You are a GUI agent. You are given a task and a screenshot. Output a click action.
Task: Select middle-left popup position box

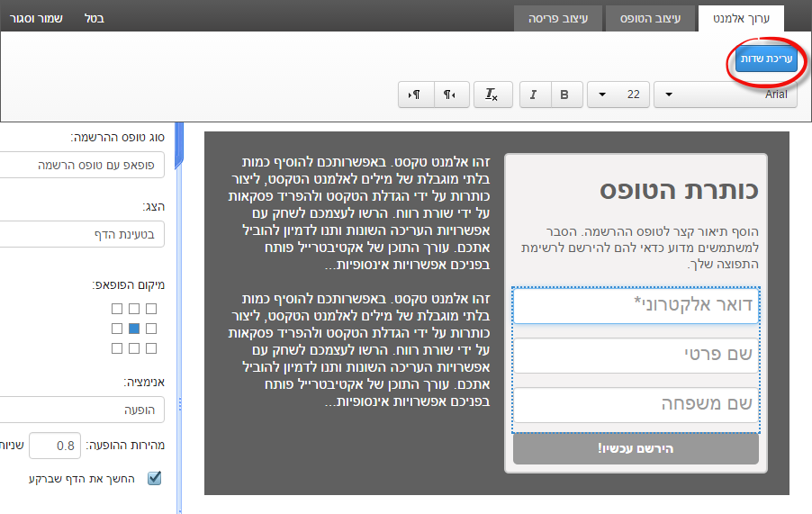pyautogui.click(x=117, y=329)
